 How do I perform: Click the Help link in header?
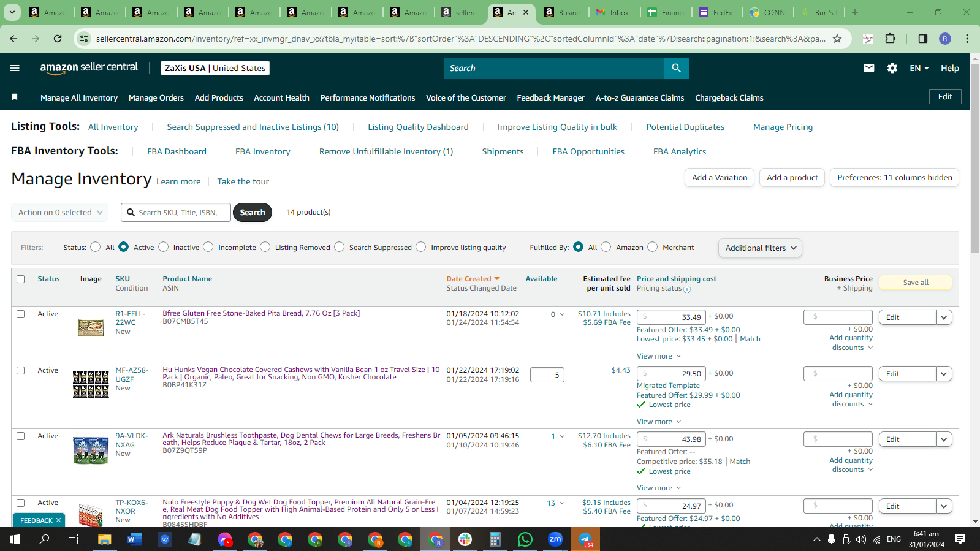(x=950, y=68)
